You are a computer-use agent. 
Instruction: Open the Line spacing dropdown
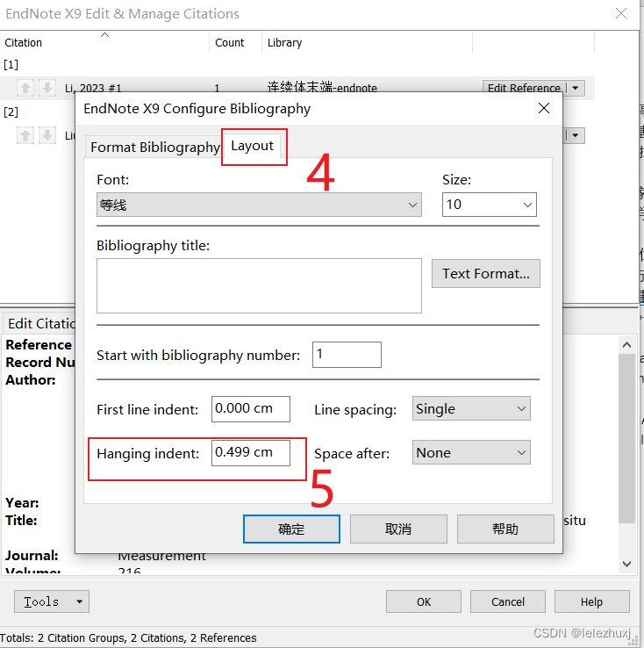[471, 408]
